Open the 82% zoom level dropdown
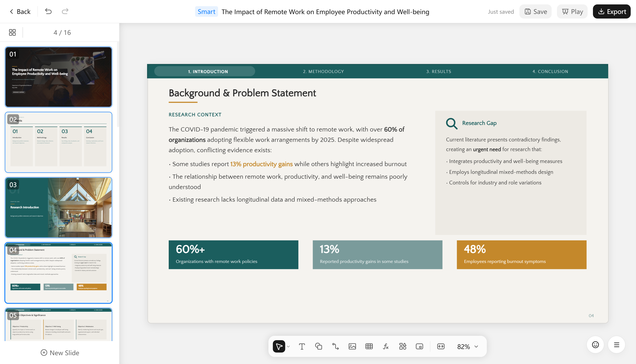Image resolution: width=636 pixels, height=364 pixels. (468, 347)
